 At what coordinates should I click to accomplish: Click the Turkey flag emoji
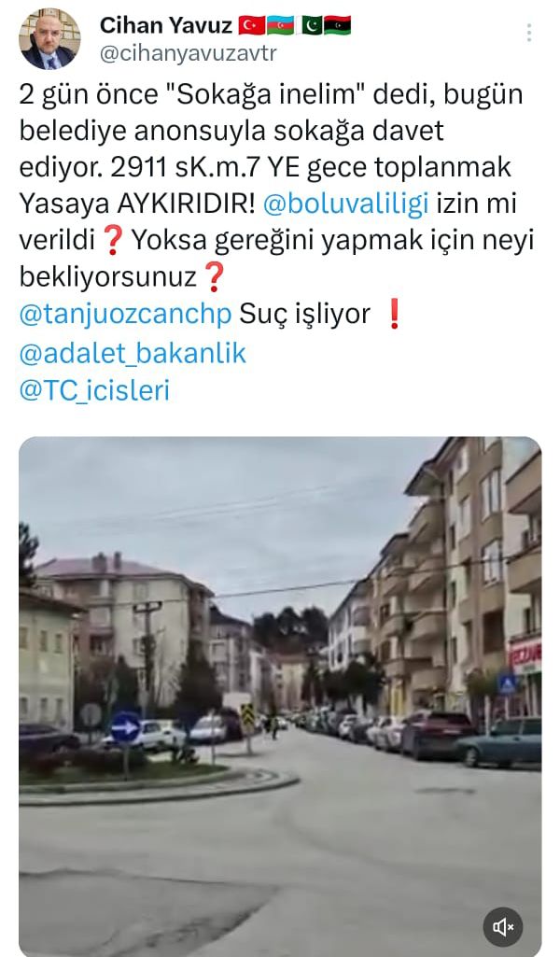click(251, 25)
